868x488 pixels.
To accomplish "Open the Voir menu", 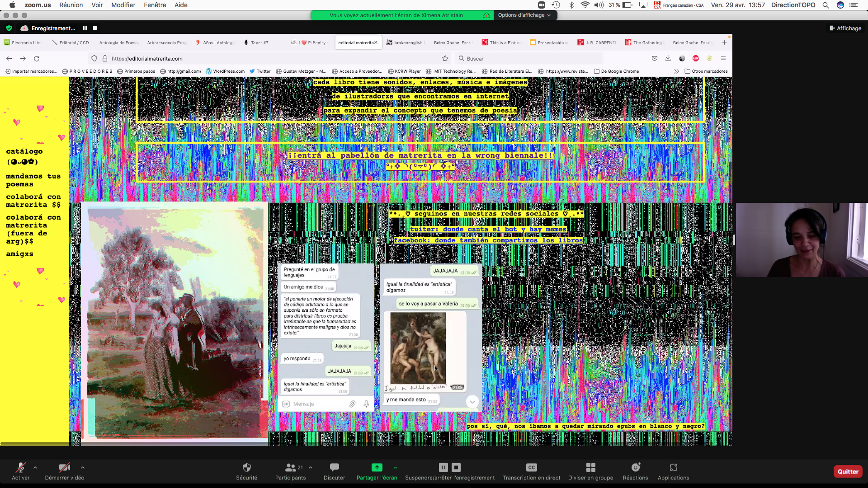I will (x=97, y=5).
